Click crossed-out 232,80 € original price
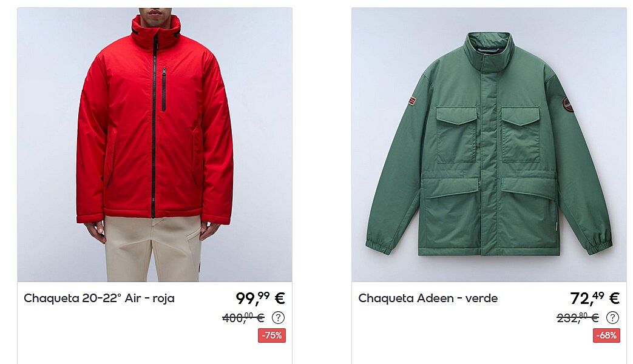The height and width of the screenshot is (364, 633). tap(578, 318)
